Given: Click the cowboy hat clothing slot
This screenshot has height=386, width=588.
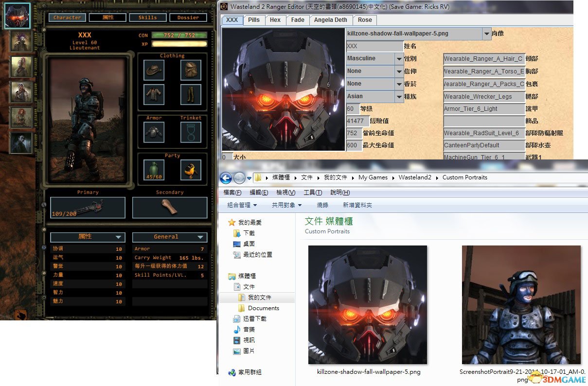Looking at the screenshot, I should [x=154, y=70].
